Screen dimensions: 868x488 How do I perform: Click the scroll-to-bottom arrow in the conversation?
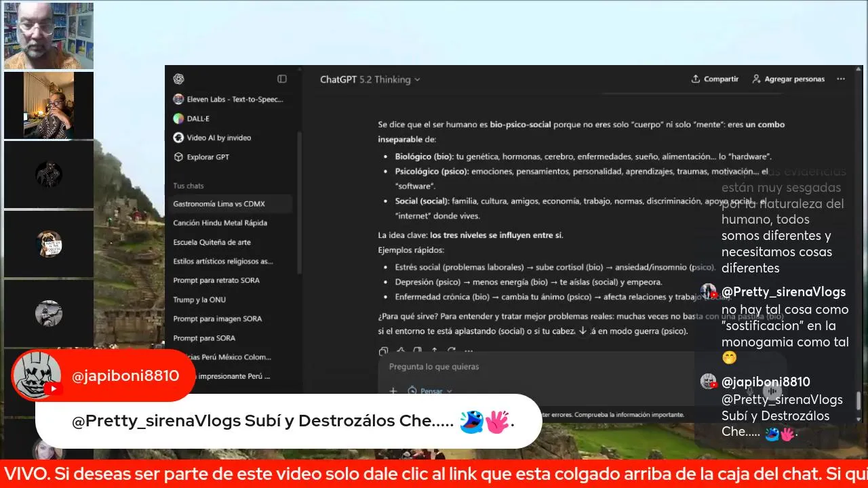coord(582,331)
